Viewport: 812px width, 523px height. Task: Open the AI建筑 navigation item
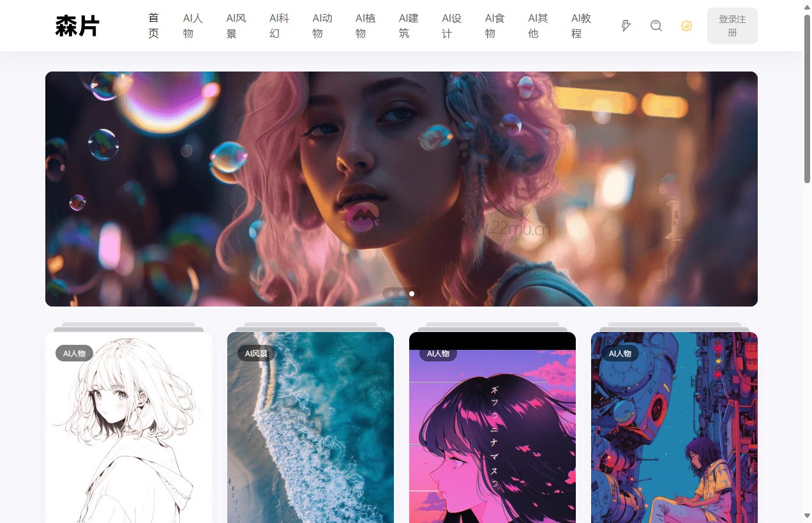[x=409, y=26]
